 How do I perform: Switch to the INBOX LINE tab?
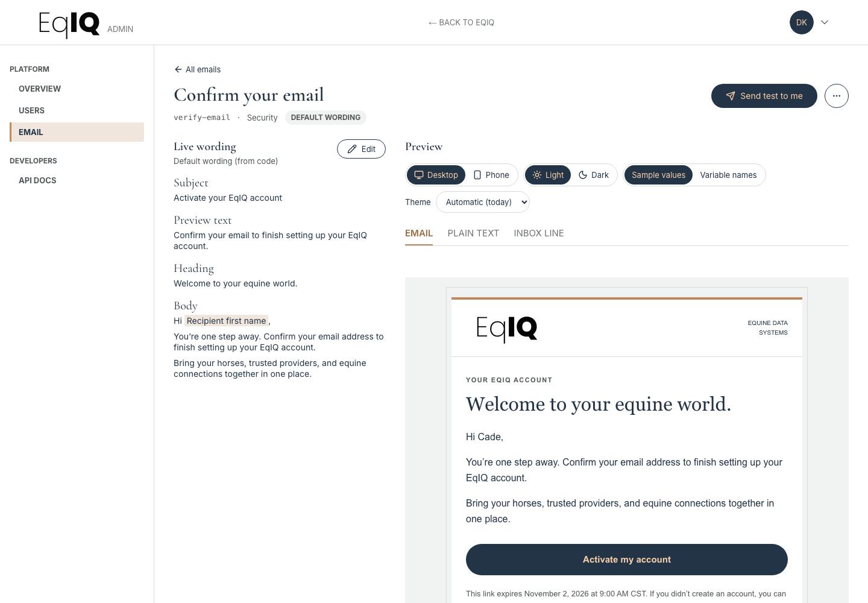[x=539, y=233]
